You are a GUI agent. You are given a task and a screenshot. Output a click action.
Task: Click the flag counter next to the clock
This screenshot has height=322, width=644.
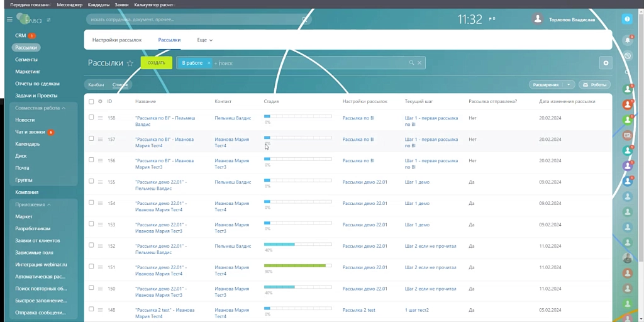tap(492, 19)
